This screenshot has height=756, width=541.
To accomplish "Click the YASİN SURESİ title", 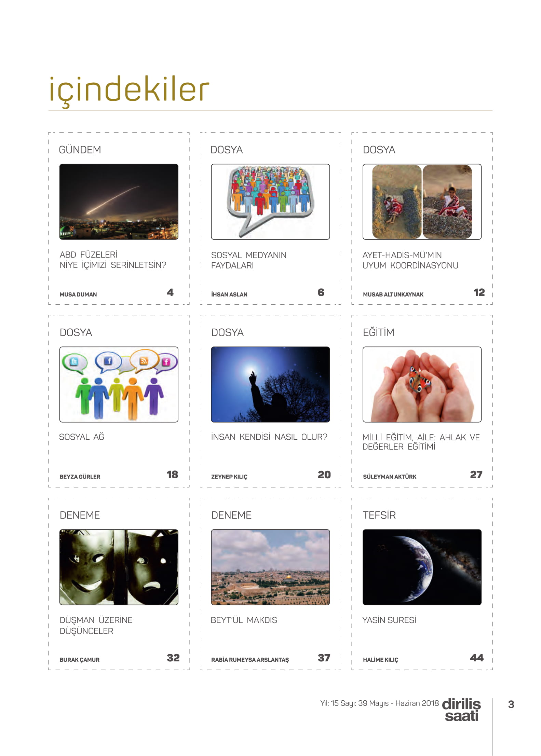I will (x=389, y=620).
